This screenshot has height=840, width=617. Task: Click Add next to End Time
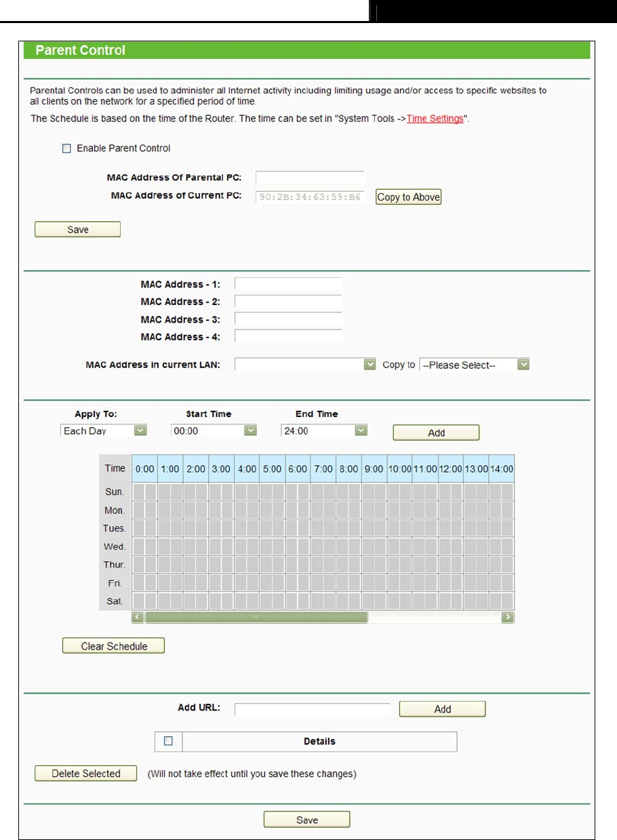click(436, 433)
